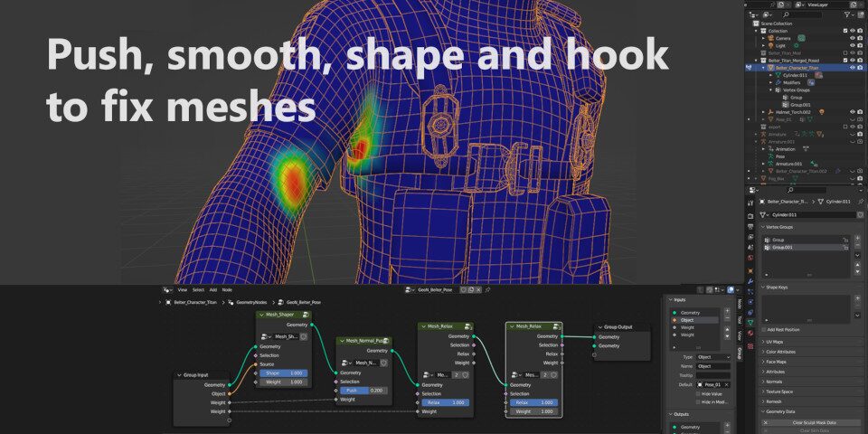This screenshot has width=868, height=434.
Task: Open the Add menu in node editor
Action: click(x=212, y=290)
